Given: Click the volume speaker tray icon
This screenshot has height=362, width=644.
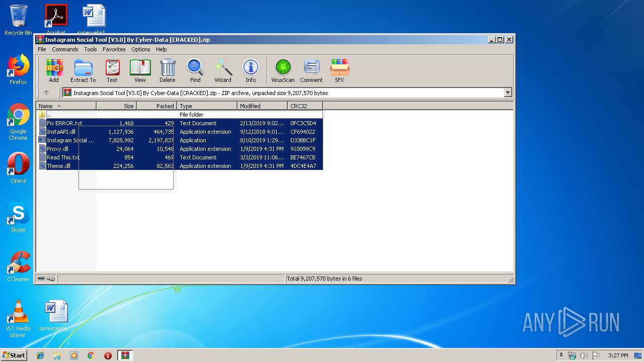Looking at the screenshot, I should point(584,355).
